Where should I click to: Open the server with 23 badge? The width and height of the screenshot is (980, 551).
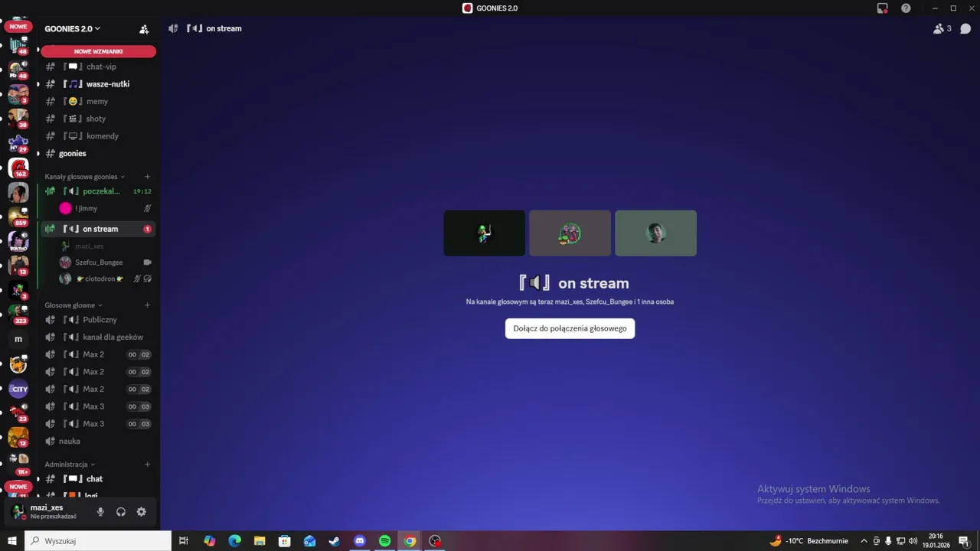(18, 412)
